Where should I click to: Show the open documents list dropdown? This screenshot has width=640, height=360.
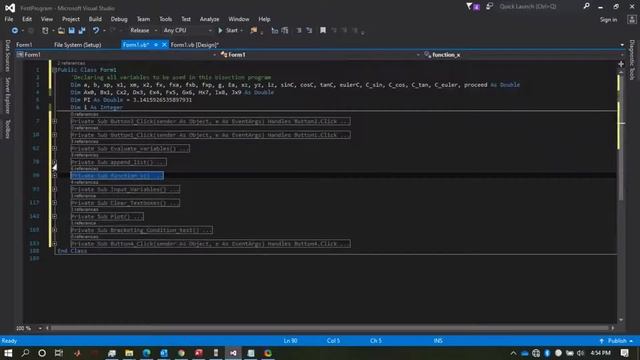[622, 45]
